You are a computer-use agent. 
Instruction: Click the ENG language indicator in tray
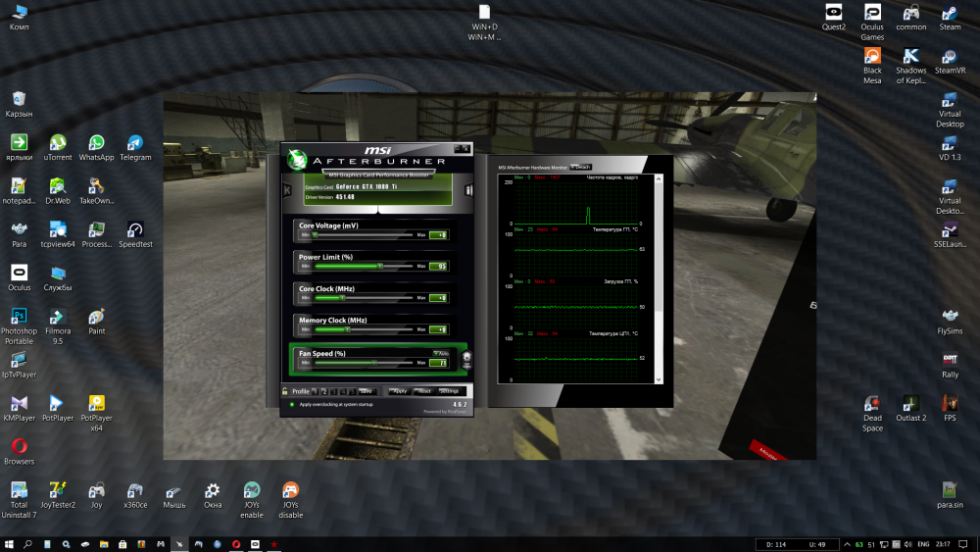[x=923, y=544]
